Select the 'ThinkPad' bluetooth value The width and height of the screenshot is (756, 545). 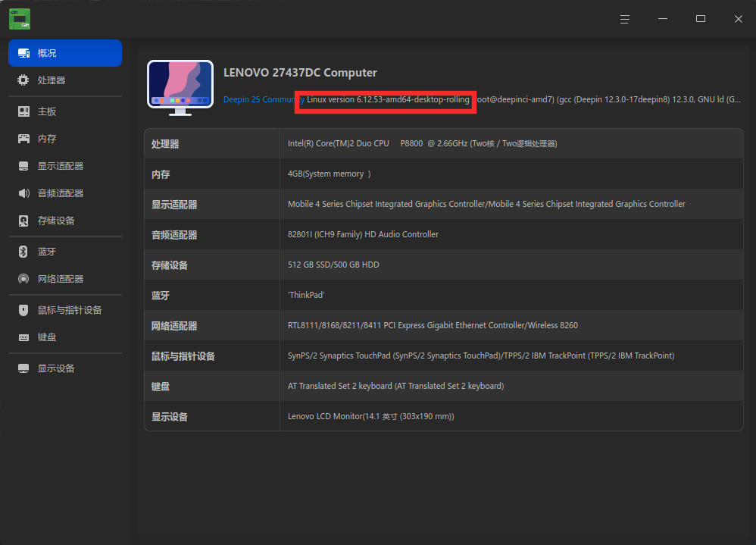coord(306,295)
